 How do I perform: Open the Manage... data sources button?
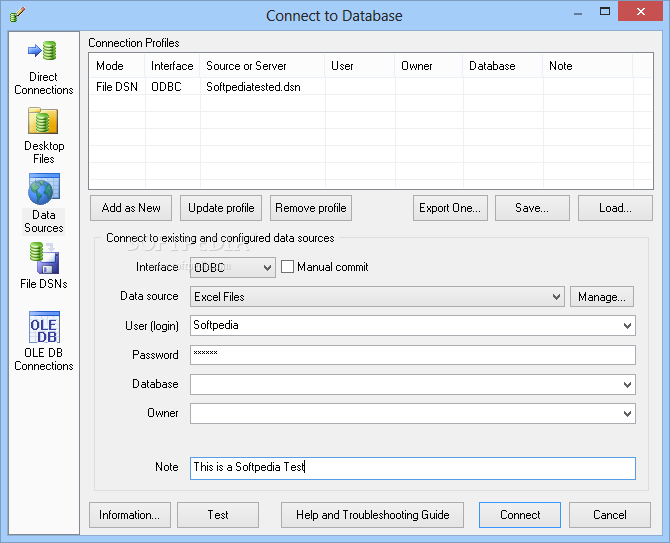(602, 297)
